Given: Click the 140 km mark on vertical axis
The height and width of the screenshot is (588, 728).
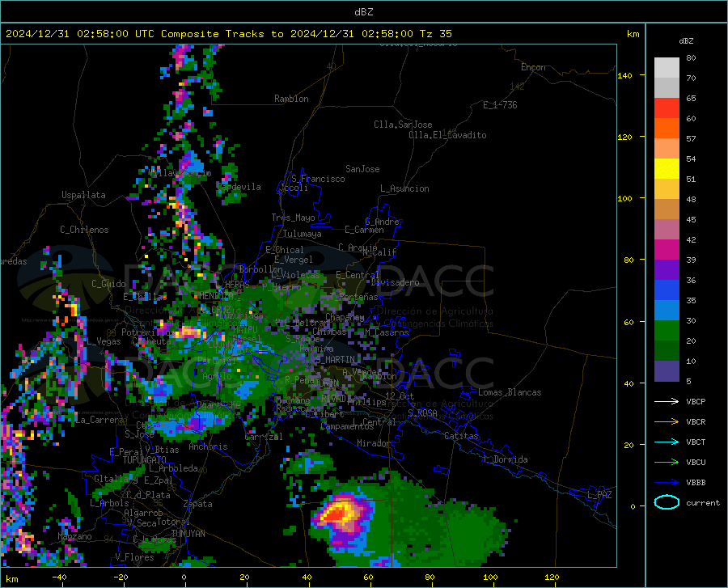Looking at the screenshot, I should [x=624, y=75].
